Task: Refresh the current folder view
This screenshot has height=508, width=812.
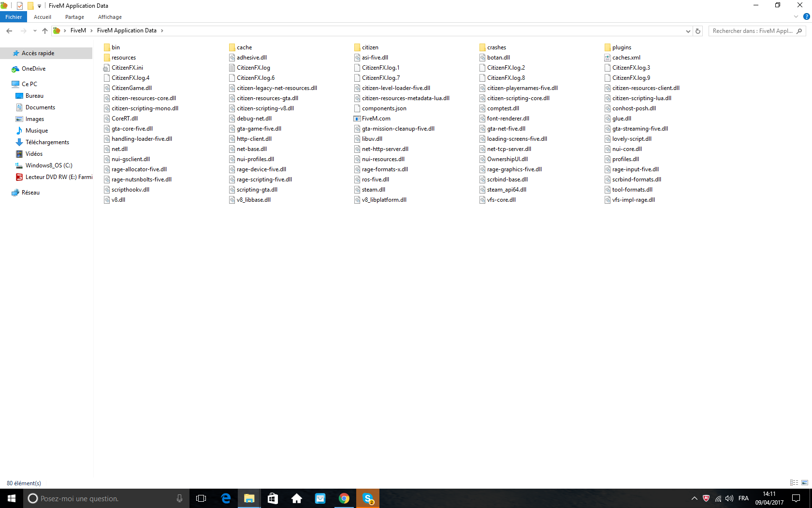Action: tap(698, 31)
